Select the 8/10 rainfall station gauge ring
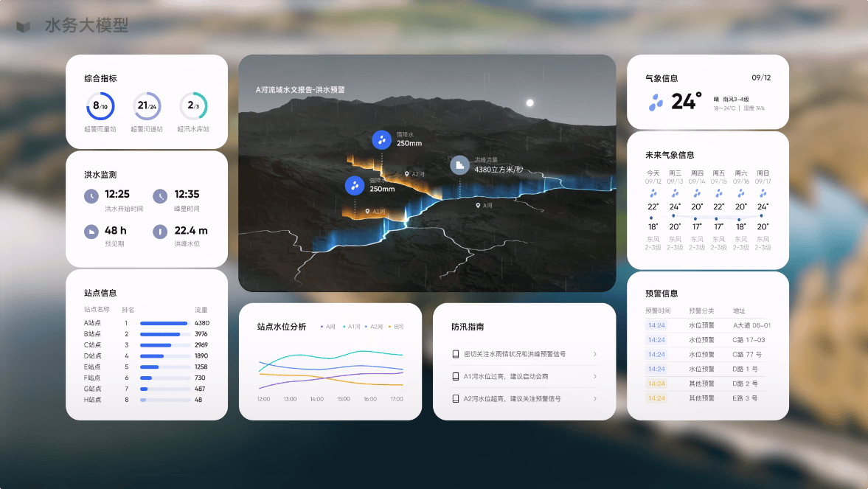This screenshot has height=489, width=868. pyautogui.click(x=100, y=106)
